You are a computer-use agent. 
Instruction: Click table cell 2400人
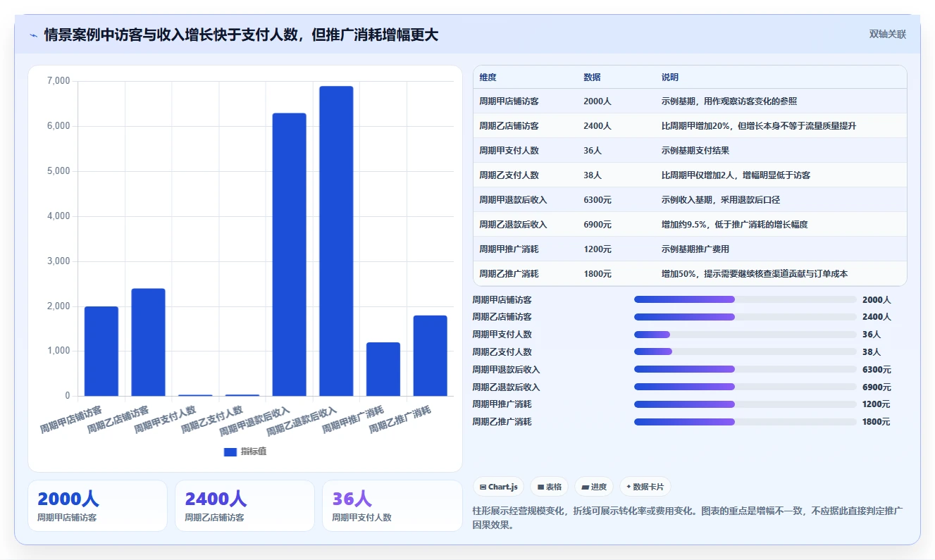coord(597,126)
